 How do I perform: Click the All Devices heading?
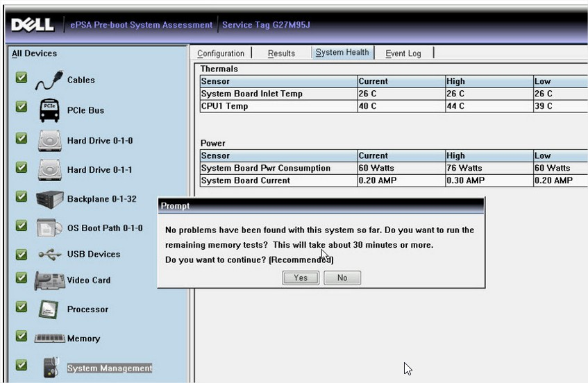(35, 53)
